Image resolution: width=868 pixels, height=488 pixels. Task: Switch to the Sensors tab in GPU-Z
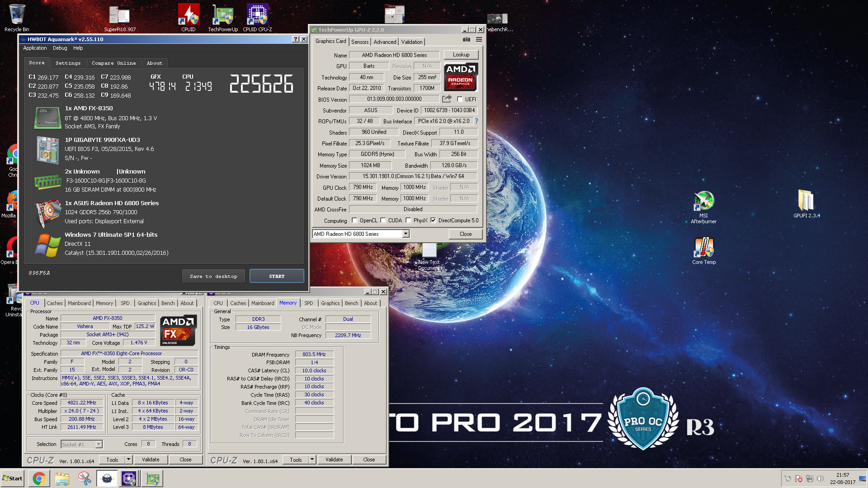point(360,42)
